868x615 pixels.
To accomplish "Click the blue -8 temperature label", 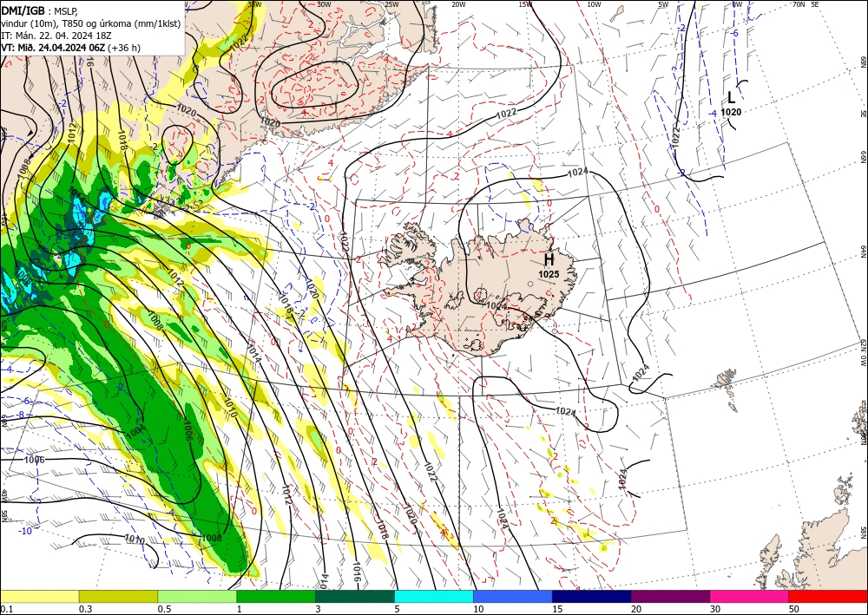I will point(20,415).
